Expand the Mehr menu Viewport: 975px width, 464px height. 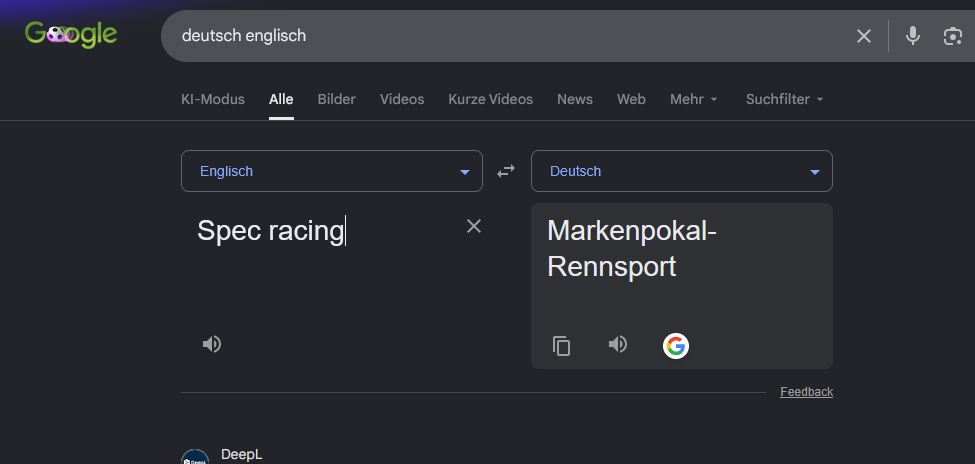coord(694,100)
